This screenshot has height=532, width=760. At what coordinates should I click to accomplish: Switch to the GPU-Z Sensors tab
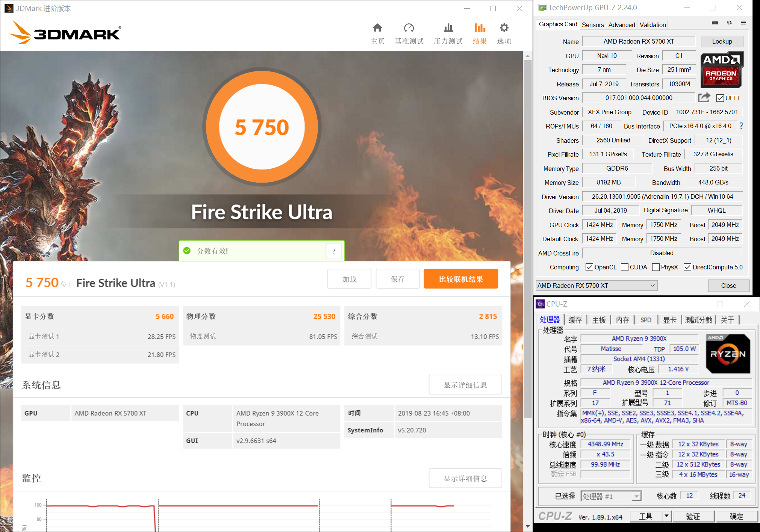point(593,25)
